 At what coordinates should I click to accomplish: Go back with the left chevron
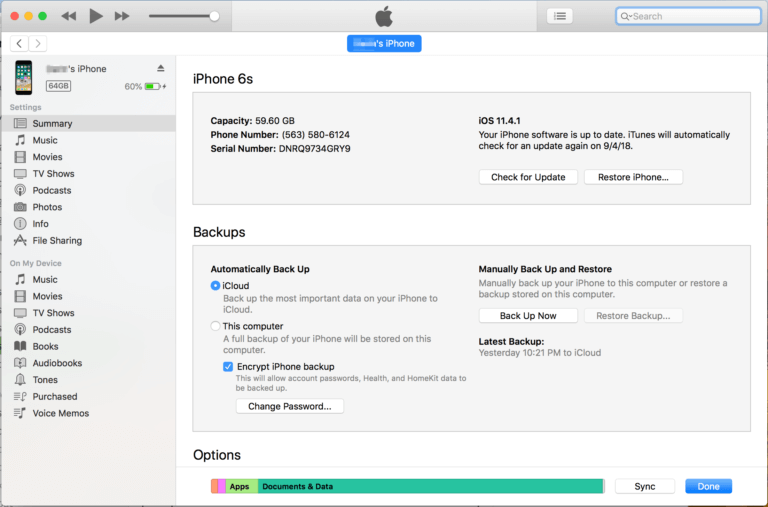click(x=19, y=44)
